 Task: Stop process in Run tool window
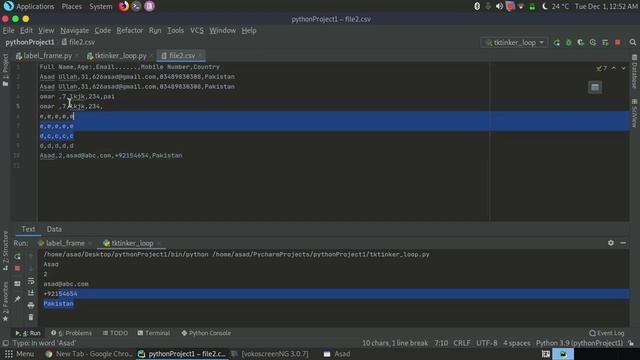point(18,268)
